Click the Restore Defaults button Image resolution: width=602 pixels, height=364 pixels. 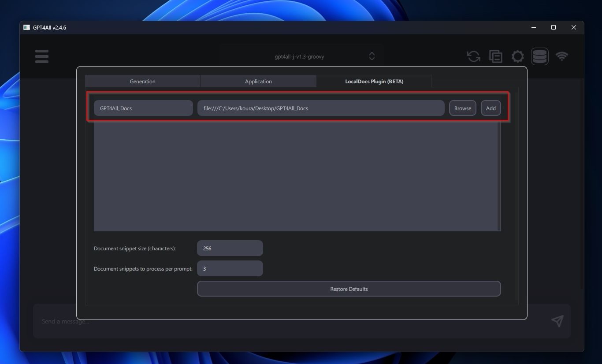pos(349,289)
